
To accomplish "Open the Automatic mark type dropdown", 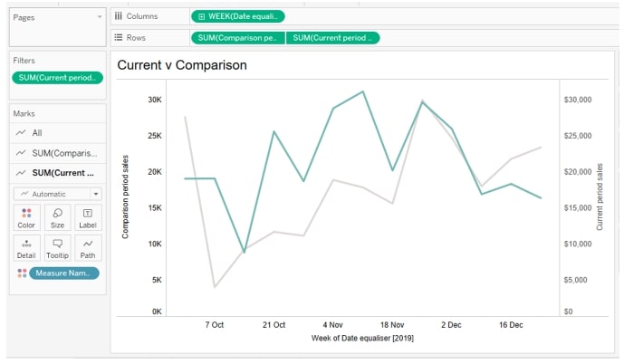I will 58,194.
